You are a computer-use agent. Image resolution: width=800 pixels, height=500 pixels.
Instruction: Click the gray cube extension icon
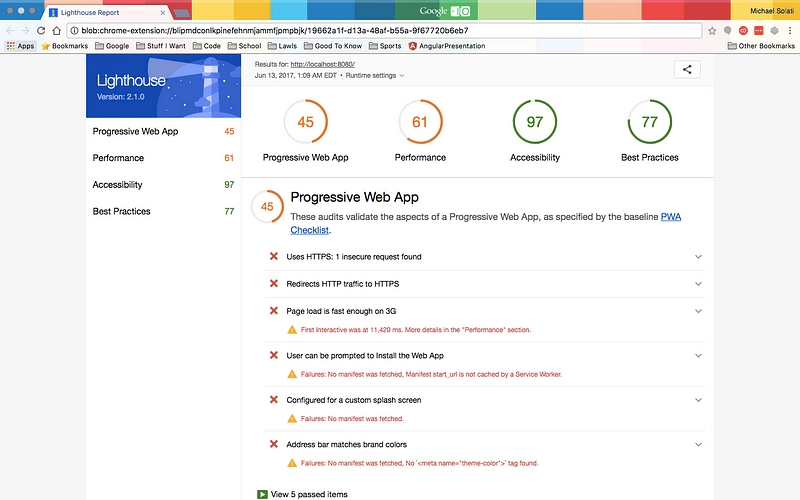pos(774,31)
